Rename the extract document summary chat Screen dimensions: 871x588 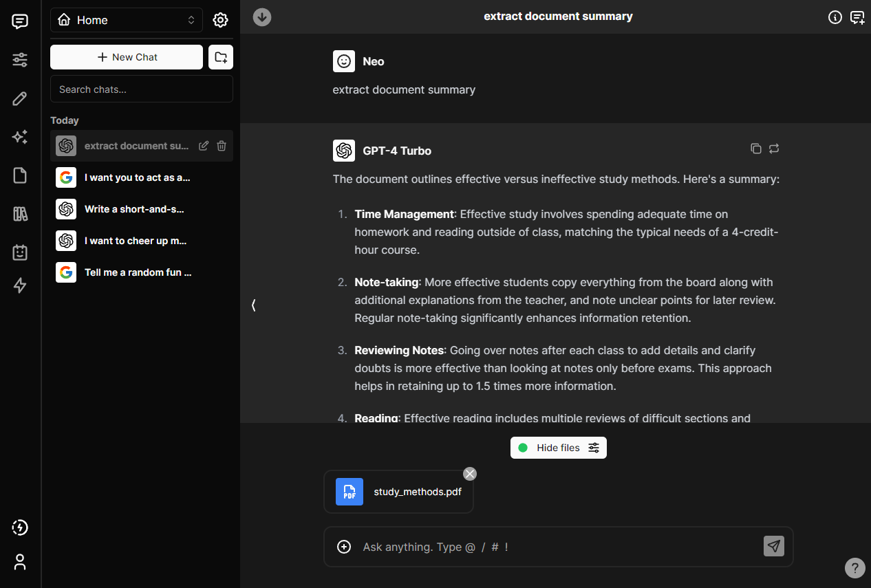(204, 146)
